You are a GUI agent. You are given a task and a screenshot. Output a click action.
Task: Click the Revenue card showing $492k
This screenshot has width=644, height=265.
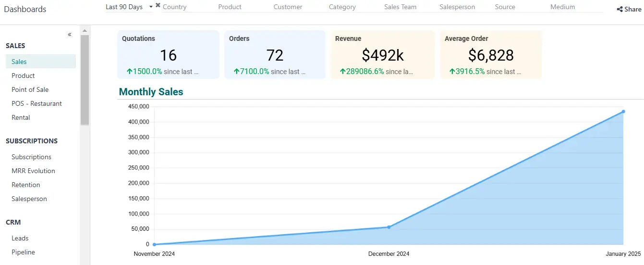[x=382, y=55]
